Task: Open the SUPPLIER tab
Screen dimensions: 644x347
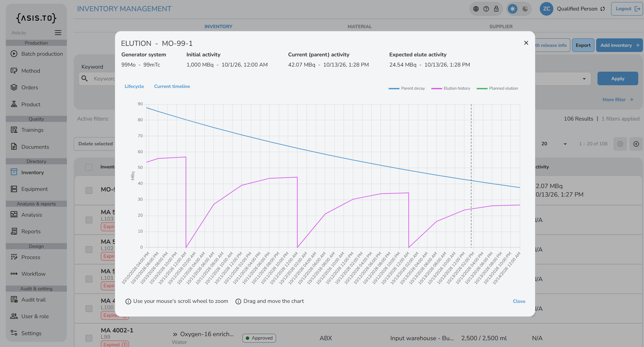Action: coord(501,26)
